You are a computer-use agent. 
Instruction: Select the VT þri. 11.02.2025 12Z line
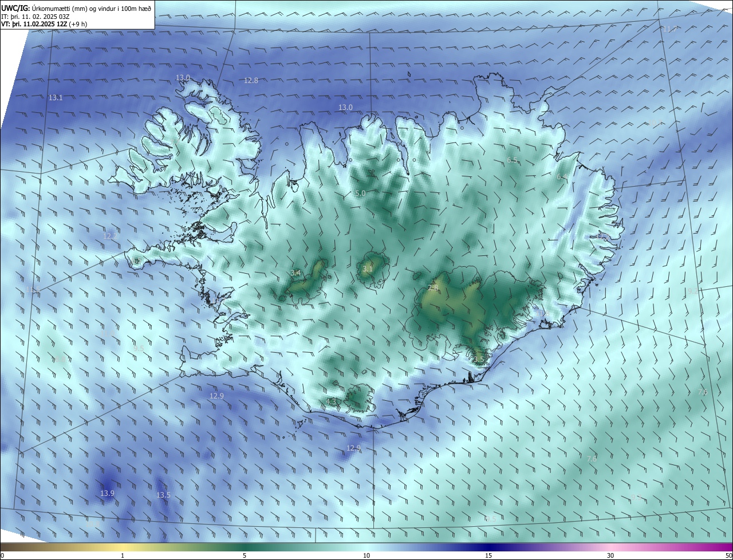click(44, 24)
